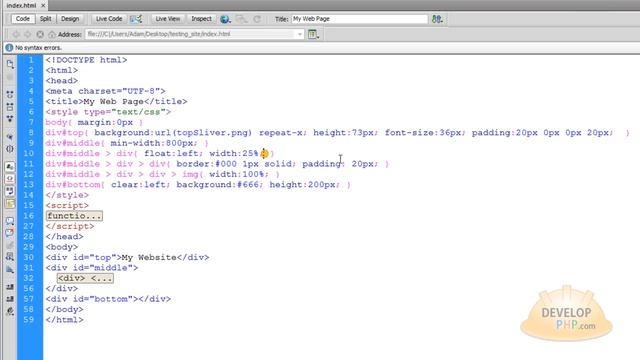Click the Stop loading icon
The height and width of the screenshot is (360, 640).
(x=40, y=34)
